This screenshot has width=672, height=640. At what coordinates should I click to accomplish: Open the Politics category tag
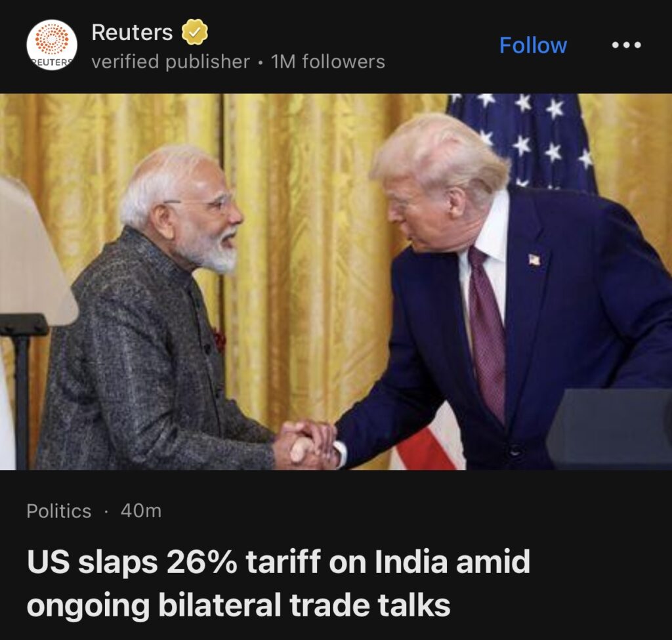pyautogui.click(x=58, y=511)
